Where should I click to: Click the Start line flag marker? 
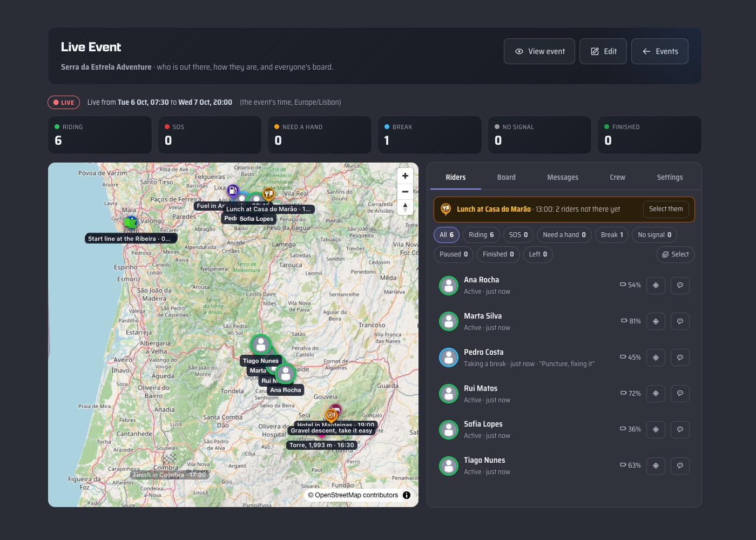(x=131, y=222)
